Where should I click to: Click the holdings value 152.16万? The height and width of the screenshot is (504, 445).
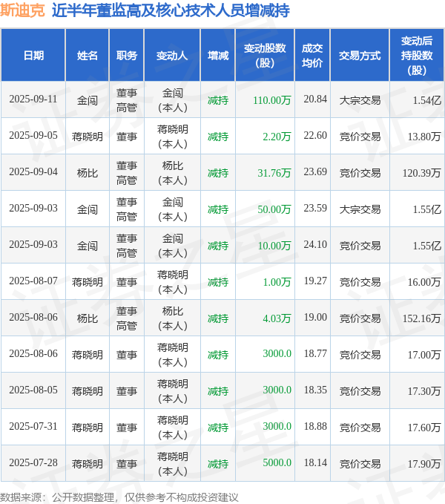(421, 318)
